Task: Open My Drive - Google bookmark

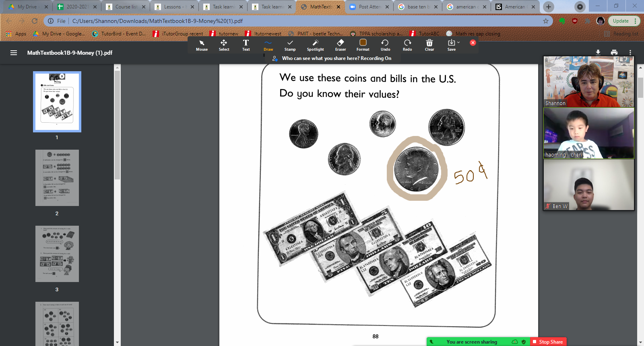Action: (x=59, y=34)
